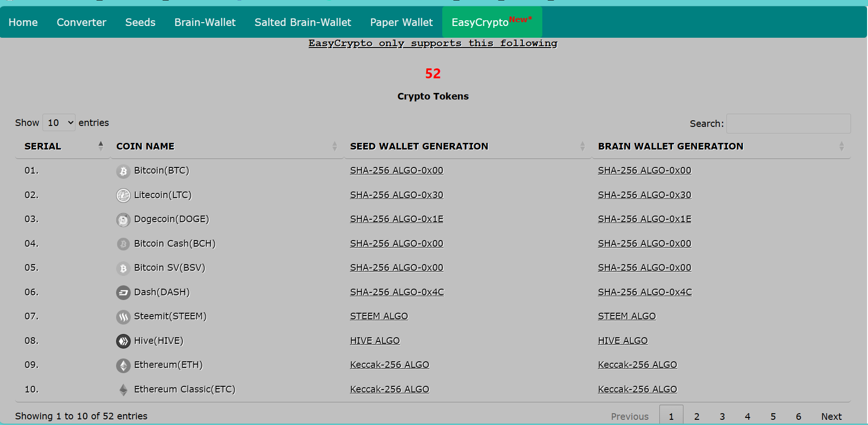Open Dash brain wallet SHA-256 ALGO-0x4C link
868x425 pixels.
pyautogui.click(x=645, y=292)
